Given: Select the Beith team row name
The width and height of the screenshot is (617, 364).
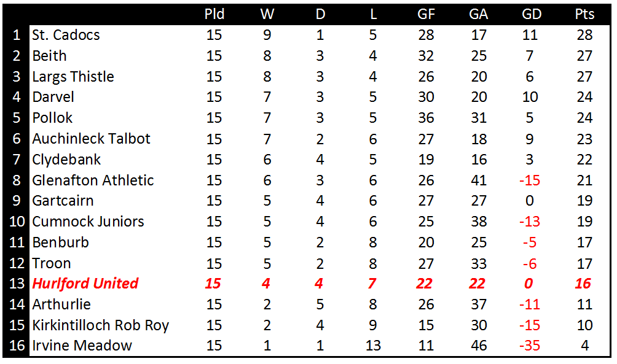Looking at the screenshot, I should coord(49,56).
